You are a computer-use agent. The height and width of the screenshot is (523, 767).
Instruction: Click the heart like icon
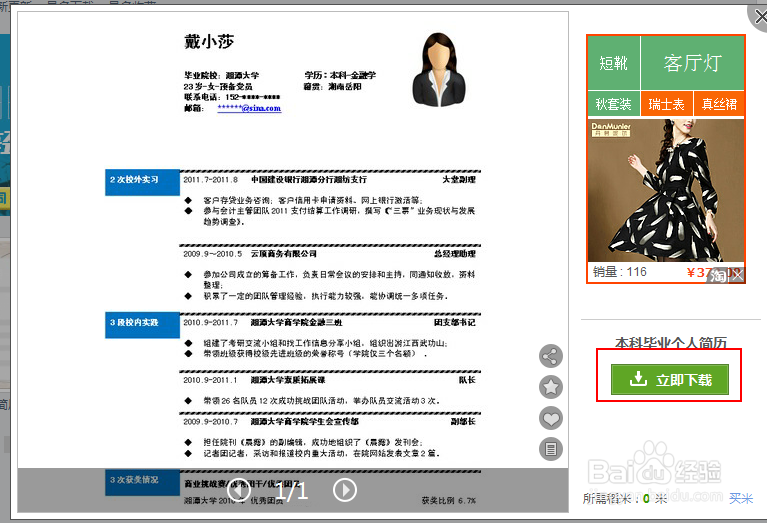coord(551,418)
